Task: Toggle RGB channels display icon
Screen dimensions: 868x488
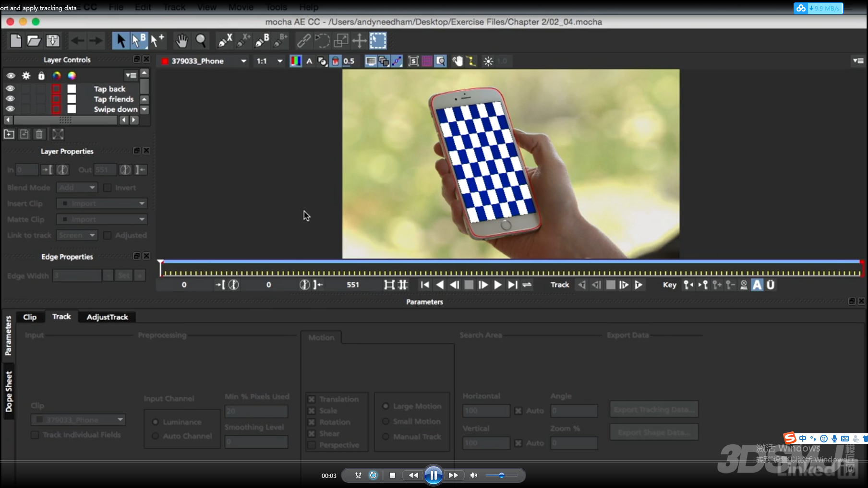Action: point(296,61)
